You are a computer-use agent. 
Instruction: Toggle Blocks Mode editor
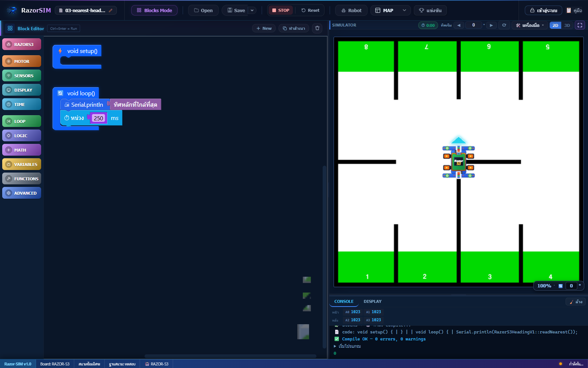[154, 10]
